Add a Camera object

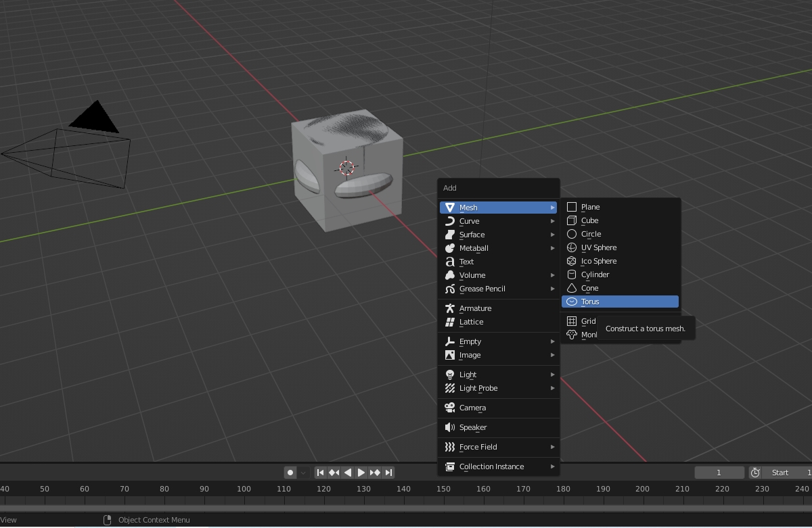(x=498, y=408)
